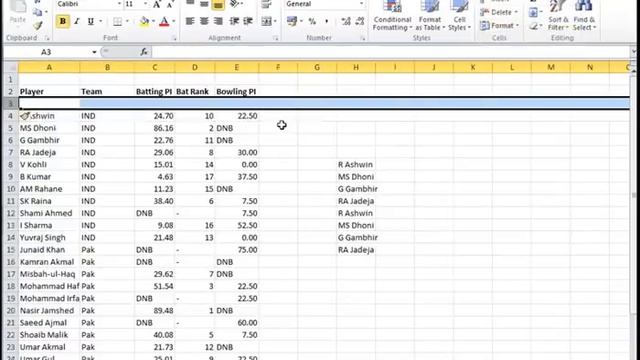Click the Clear eraser icon in Editing
The height and width of the screenshot is (360, 640).
533,26
